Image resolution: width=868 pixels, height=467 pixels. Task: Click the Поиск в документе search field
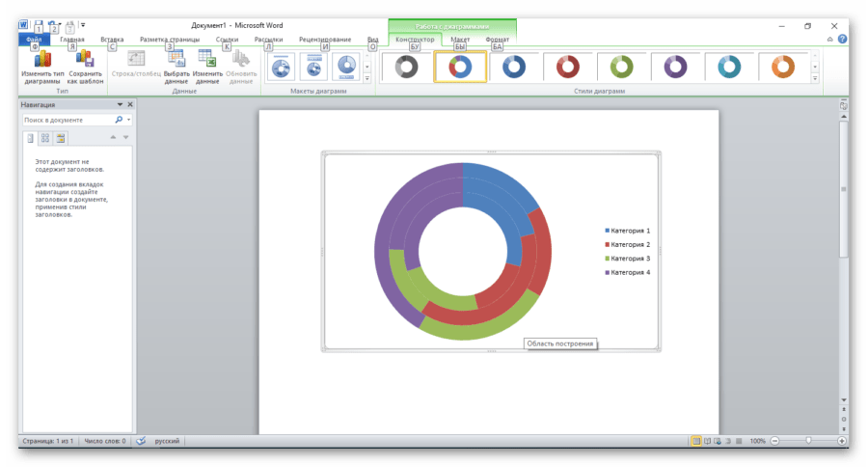point(68,120)
